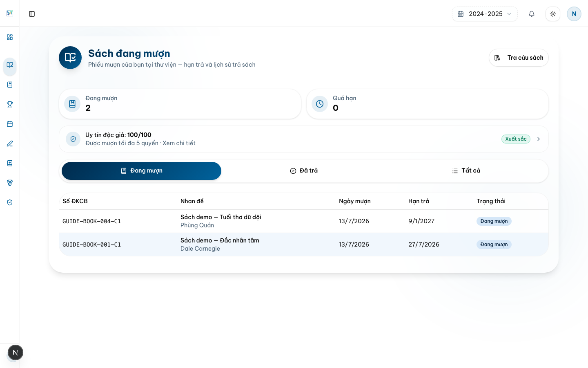Open the user avatar N menu

tap(574, 14)
